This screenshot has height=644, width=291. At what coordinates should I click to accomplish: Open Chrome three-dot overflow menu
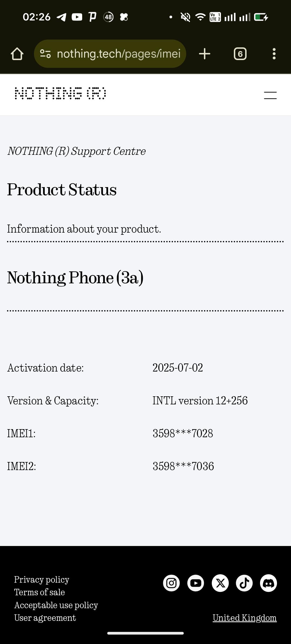[x=274, y=54]
